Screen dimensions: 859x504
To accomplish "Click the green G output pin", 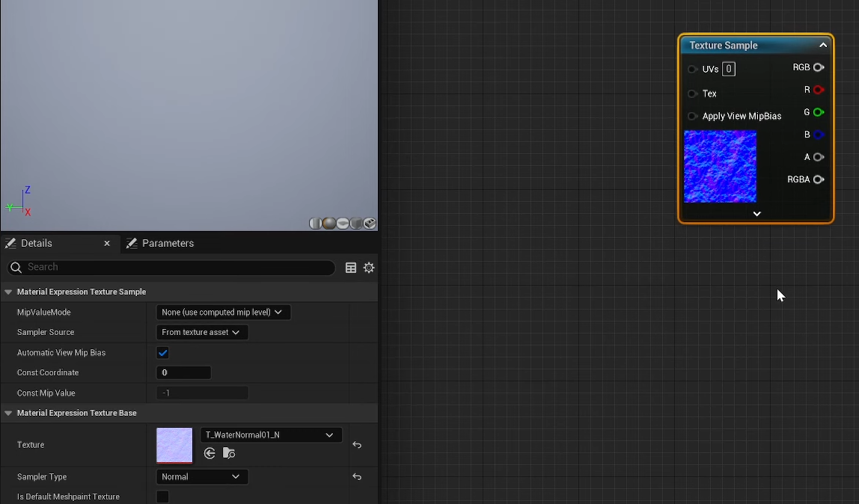I will pos(819,112).
